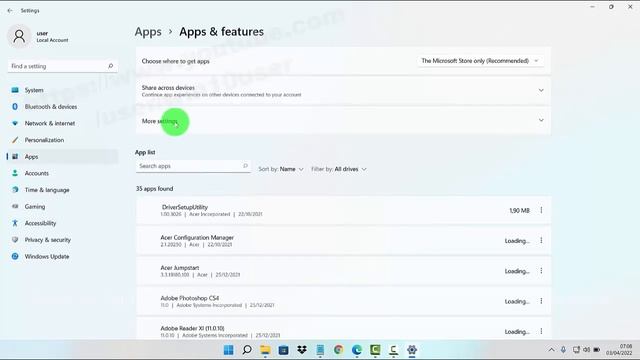The image size is (640, 360).
Task: Open Time & language settings
Action: point(47,190)
